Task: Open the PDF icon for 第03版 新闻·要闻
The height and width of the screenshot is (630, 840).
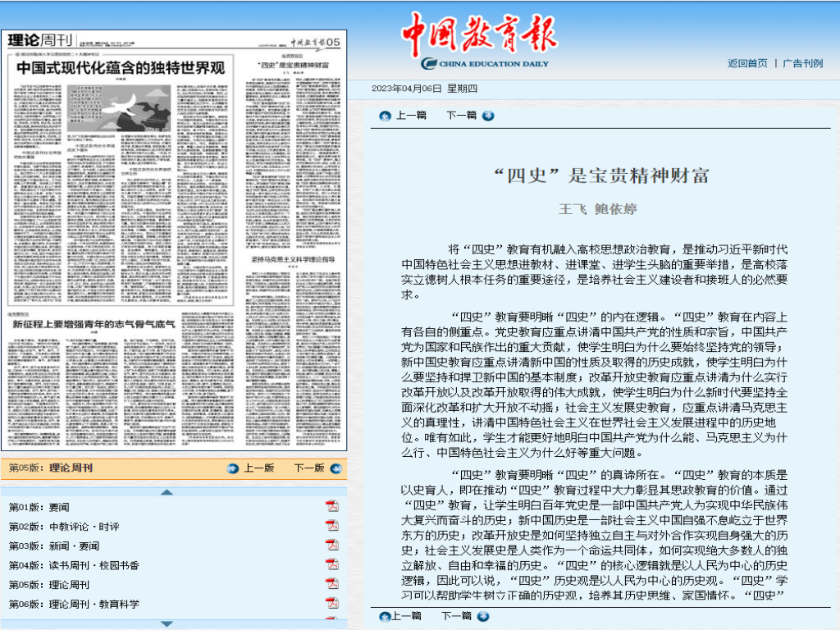Action: coord(332,545)
